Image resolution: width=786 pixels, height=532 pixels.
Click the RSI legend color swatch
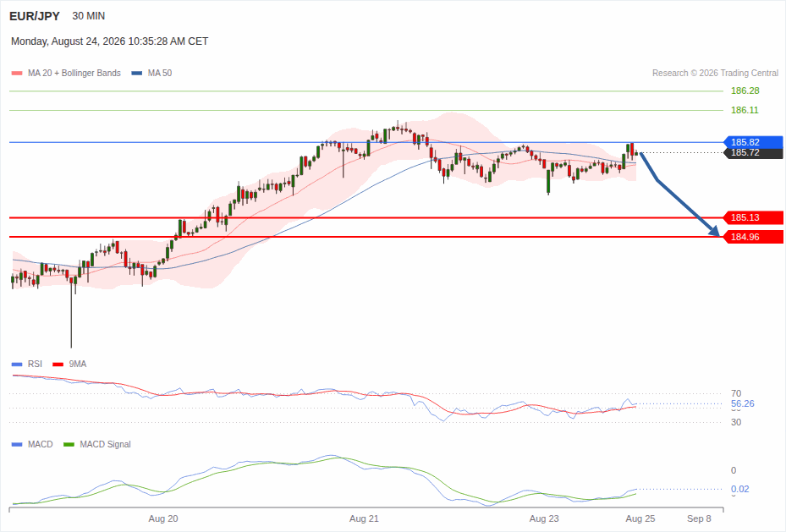[17, 365]
